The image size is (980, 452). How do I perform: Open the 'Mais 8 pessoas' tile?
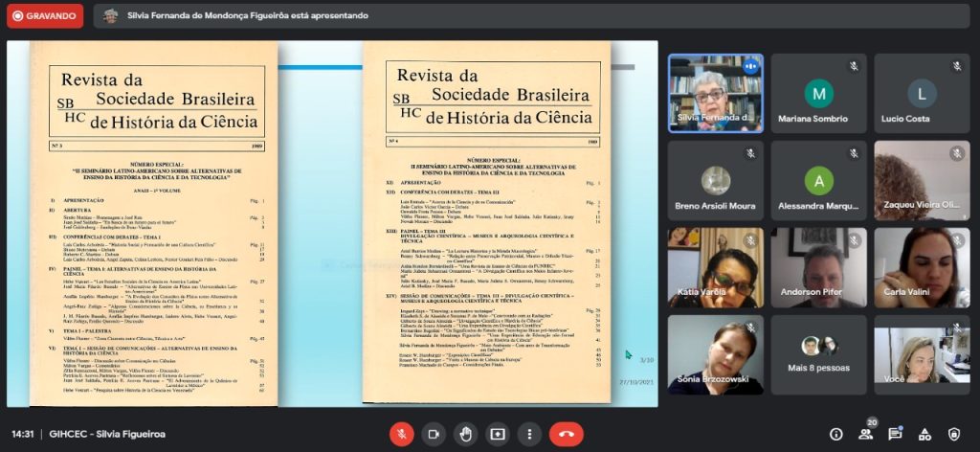819,354
